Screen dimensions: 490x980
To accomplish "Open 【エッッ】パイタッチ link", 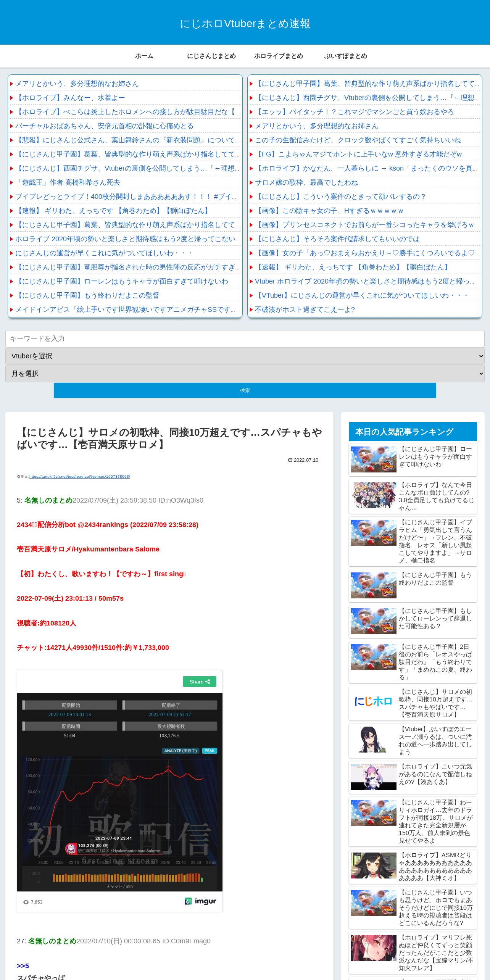I will pos(355,112).
